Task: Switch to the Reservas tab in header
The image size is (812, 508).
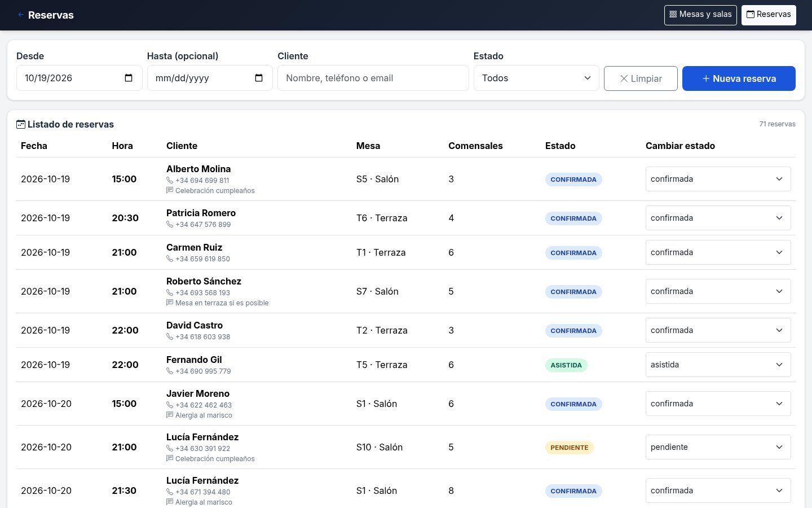Action: (769, 15)
